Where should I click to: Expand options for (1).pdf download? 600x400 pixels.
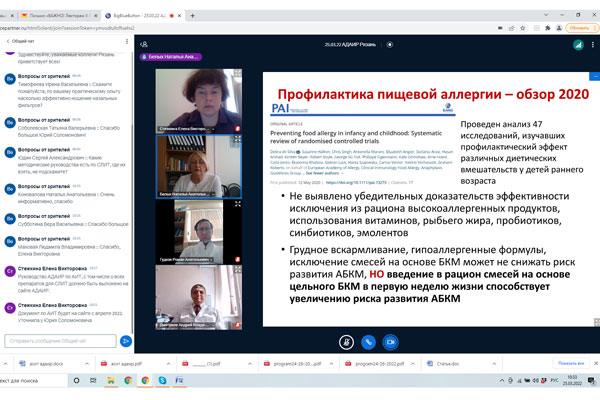click(250, 364)
